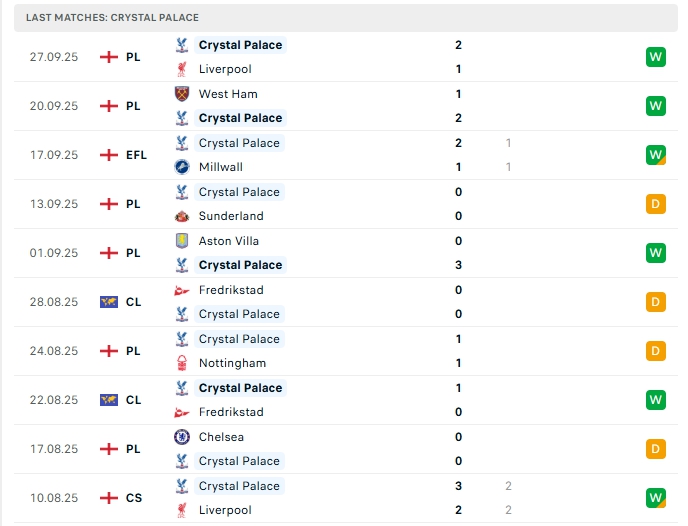This screenshot has height=526, width=688.
Task: Select the Nottingham club crest
Action: pyautogui.click(x=182, y=363)
